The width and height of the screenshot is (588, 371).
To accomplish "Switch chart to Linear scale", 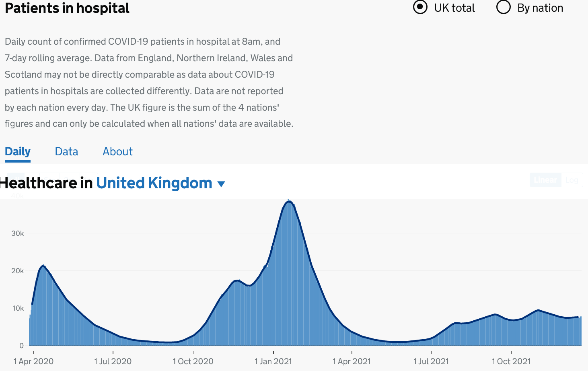I will coord(545,180).
